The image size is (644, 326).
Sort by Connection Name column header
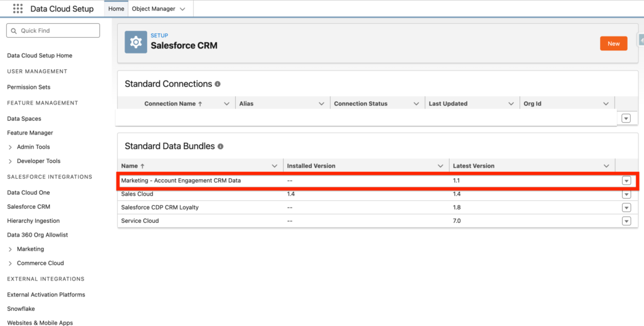click(173, 104)
